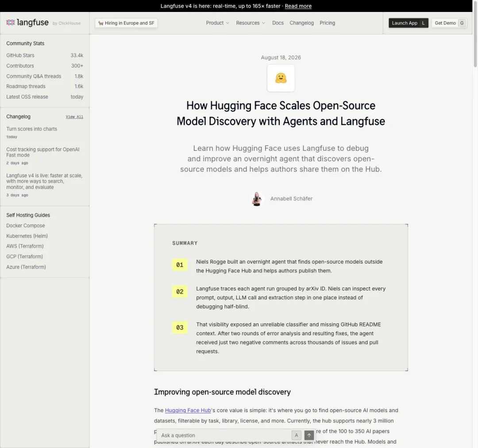Click the 'Self Hosting Guides' heading

pyautogui.click(x=28, y=215)
